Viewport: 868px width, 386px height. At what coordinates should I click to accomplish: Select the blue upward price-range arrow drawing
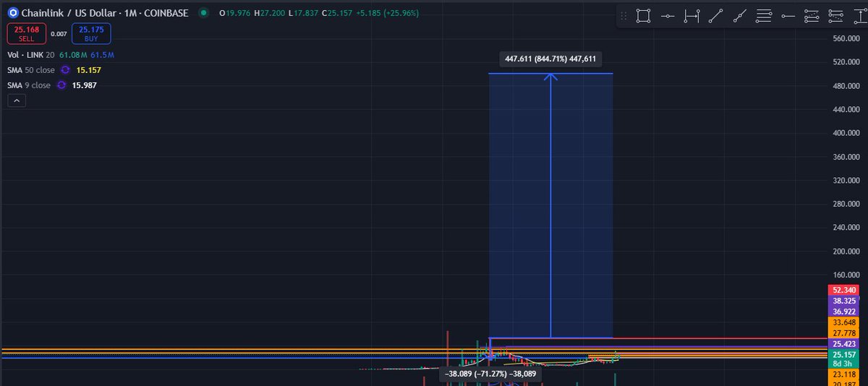551,205
